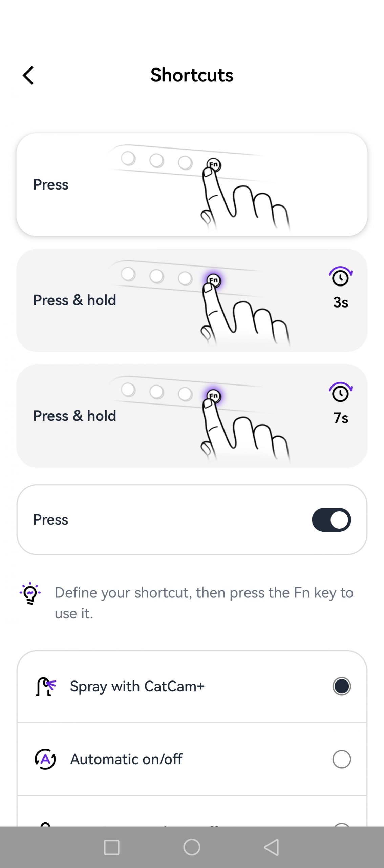Tap the glowing Fn button in 3s card
The width and height of the screenshot is (384, 868).
click(x=214, y=280)
